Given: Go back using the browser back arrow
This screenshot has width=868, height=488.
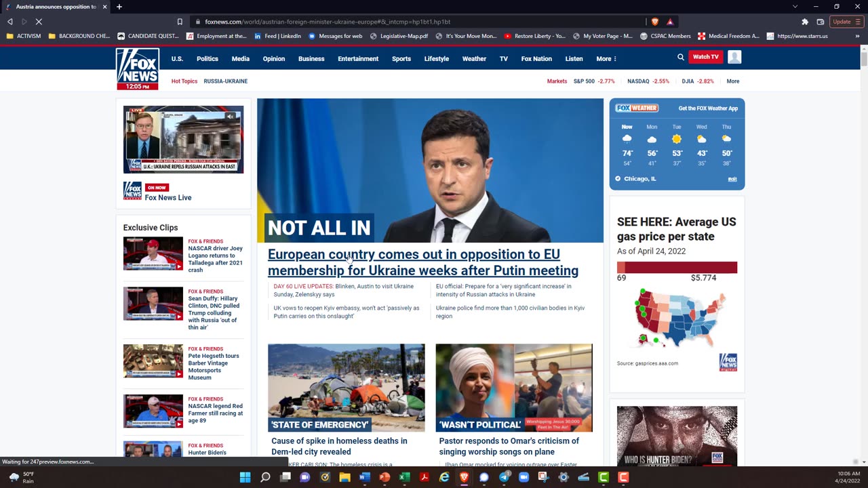Looking at the screenshot, I should click(x=10, y=22).
